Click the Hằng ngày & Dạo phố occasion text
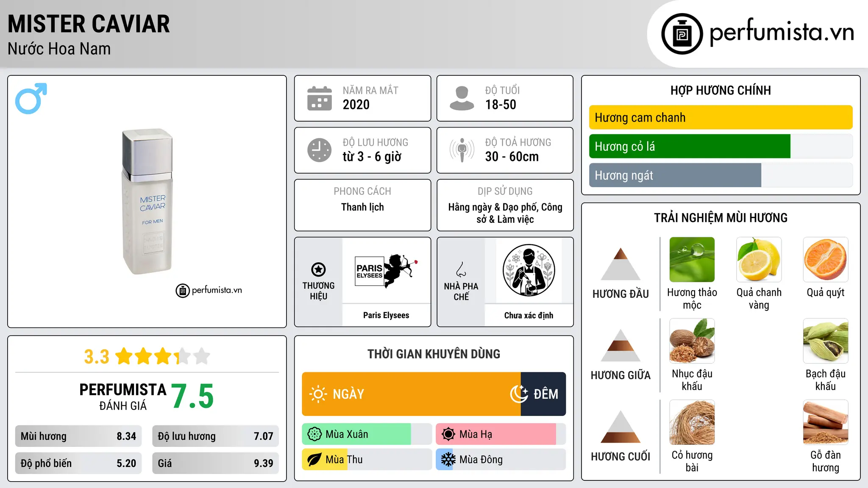 tap(505, 213)
